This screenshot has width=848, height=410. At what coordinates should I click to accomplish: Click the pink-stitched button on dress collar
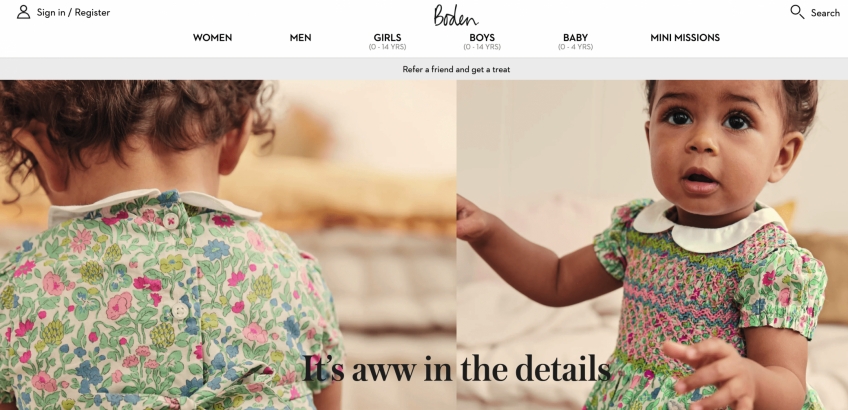[x=171, y=221]
